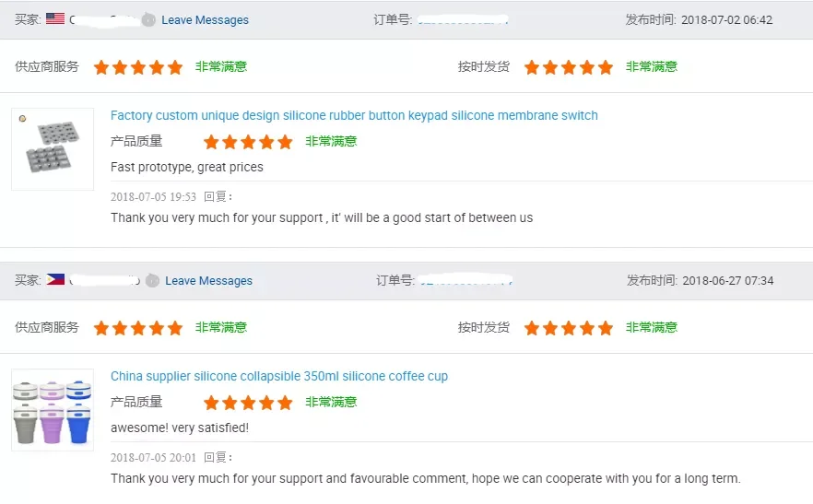Click the order number in the second review header

pos(466,280)
